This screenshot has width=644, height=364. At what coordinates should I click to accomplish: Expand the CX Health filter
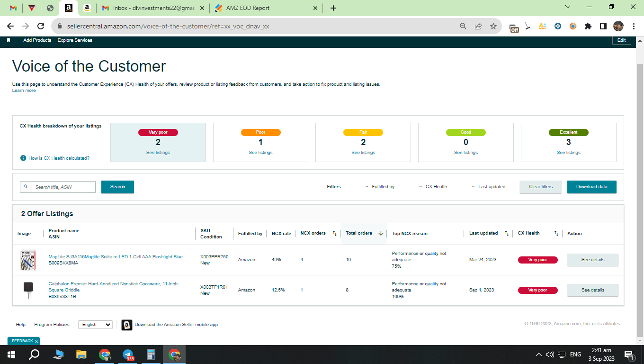433,187
